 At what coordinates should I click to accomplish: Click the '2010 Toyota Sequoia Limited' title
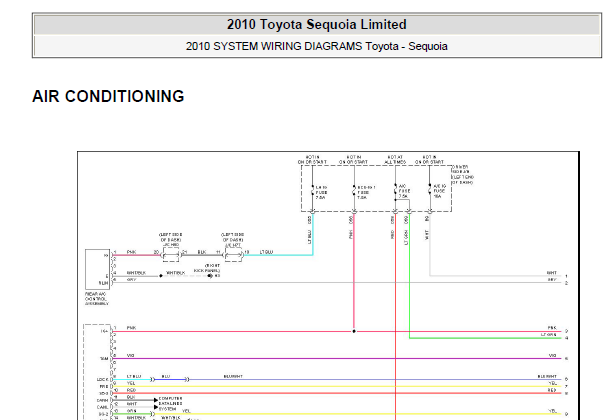point(316,25)
